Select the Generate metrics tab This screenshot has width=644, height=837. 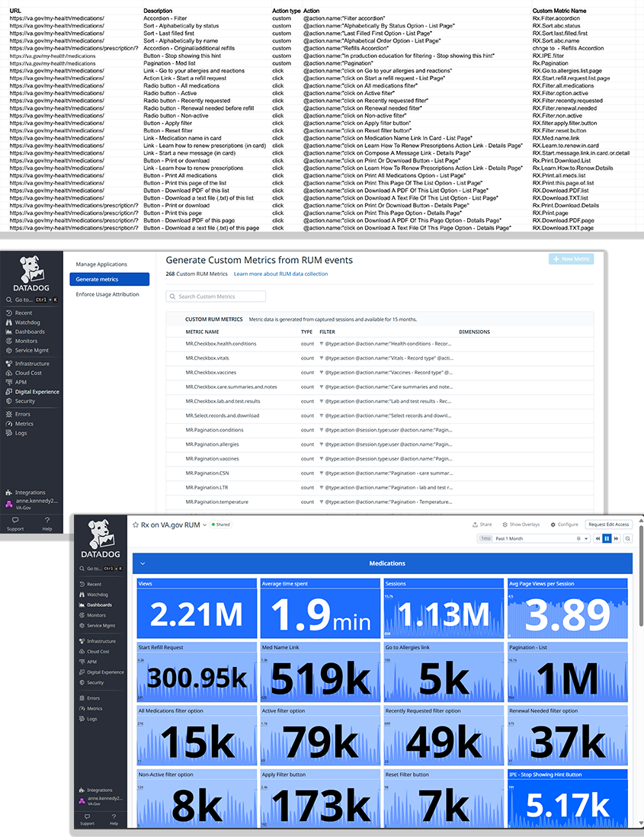(x=110, y=279)
